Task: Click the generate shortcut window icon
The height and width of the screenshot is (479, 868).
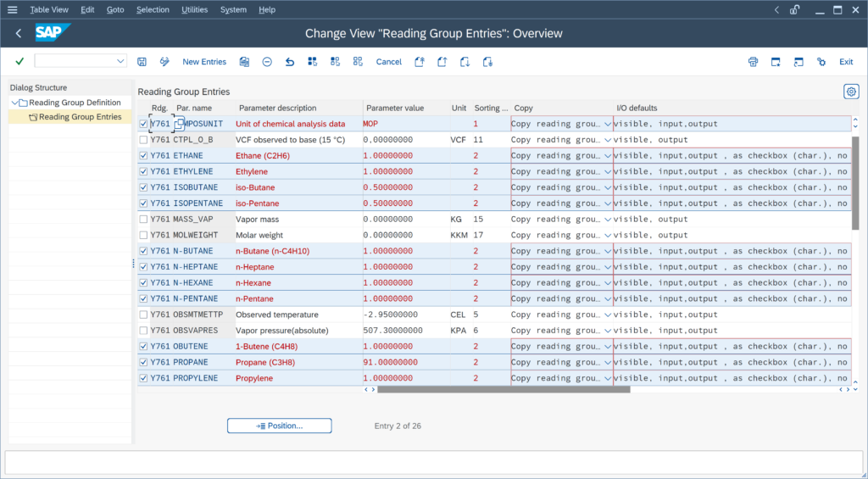Action: [x=798, y=62]
